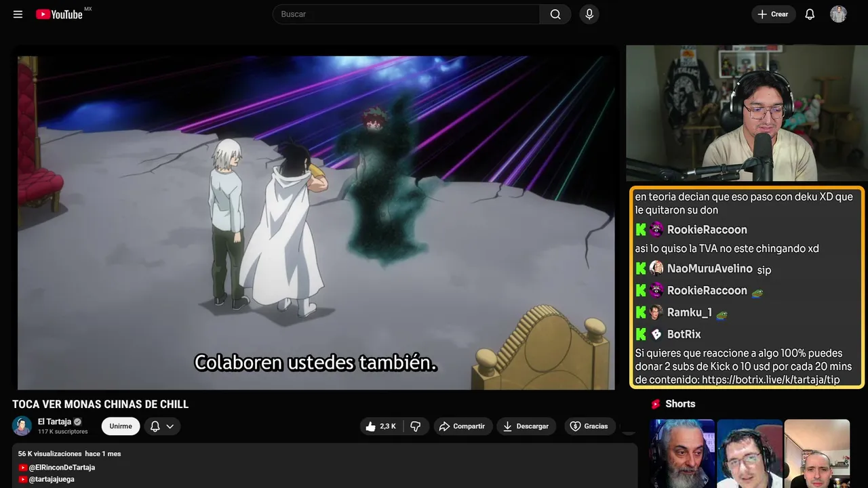Dislike the video with thumbs down
The width and height of the screenshot is (868, 488).
pos(416,426)
